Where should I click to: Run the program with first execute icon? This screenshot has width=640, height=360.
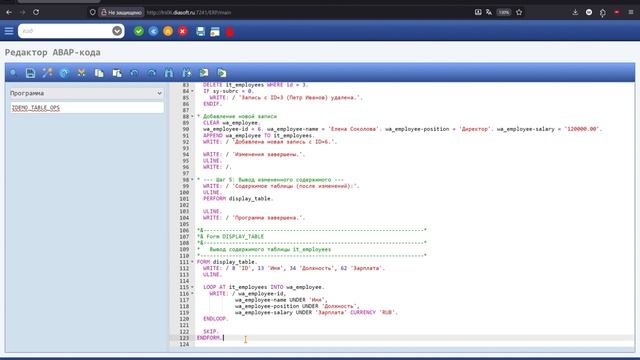point(204,73)
